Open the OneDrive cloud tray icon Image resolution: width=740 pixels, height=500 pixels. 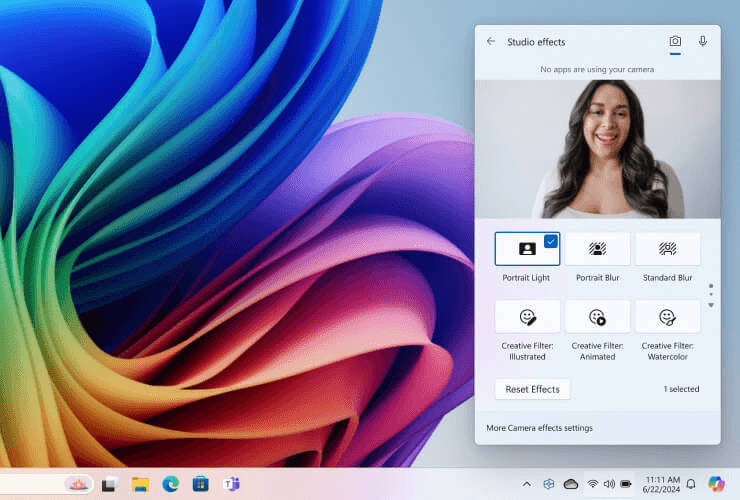pos(571,484)
